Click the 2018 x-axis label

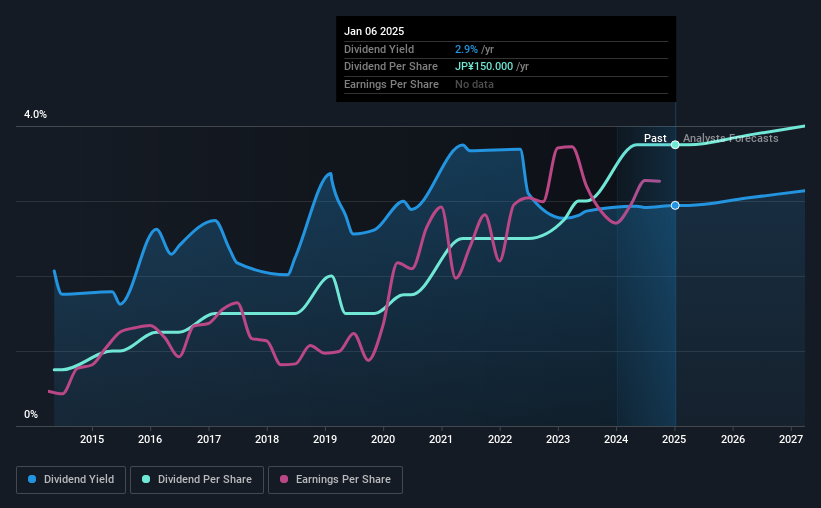pos(267,439)
